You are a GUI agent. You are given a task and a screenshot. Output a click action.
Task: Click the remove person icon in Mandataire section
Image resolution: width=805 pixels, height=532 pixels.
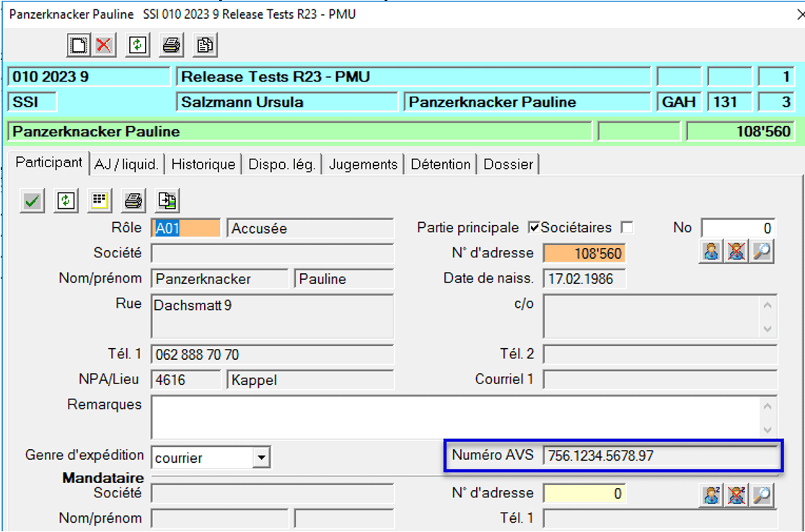click(x=736, y=495)
